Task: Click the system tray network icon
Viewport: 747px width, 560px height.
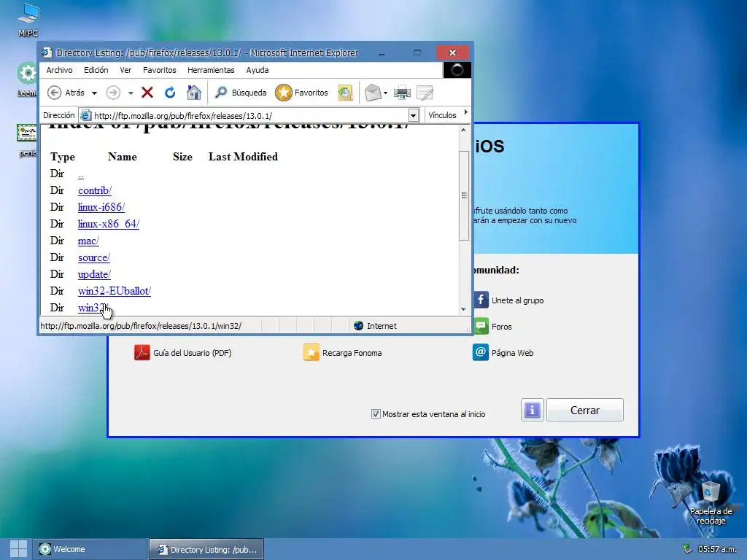Action: coord(686,548)
